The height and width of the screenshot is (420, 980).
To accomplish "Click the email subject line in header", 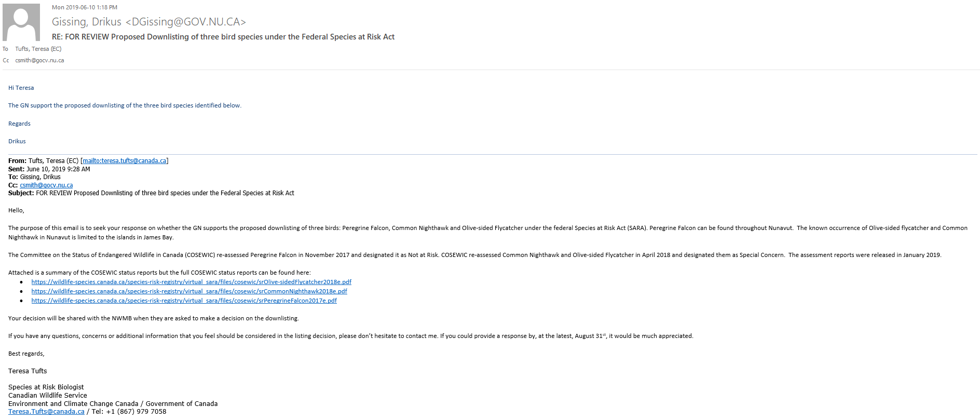I will coord(223,37).
